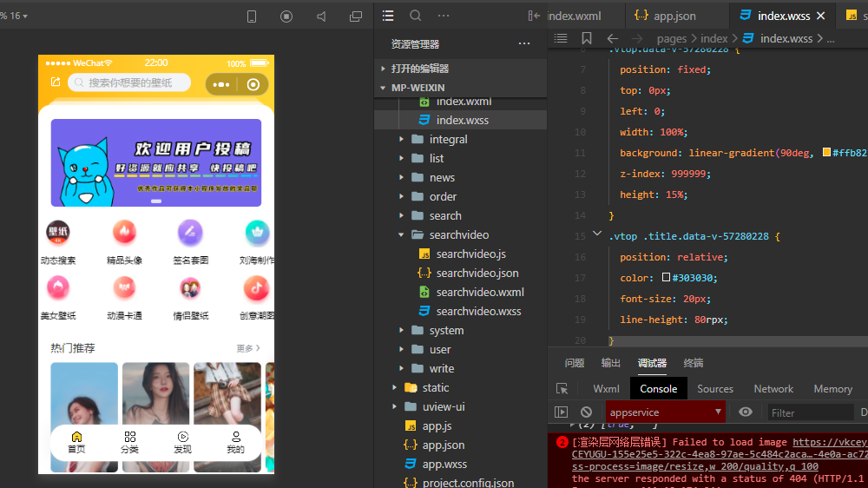The image size is (868, 488).
Task: Click the failed image URL link in console
Action: (720, 454)
